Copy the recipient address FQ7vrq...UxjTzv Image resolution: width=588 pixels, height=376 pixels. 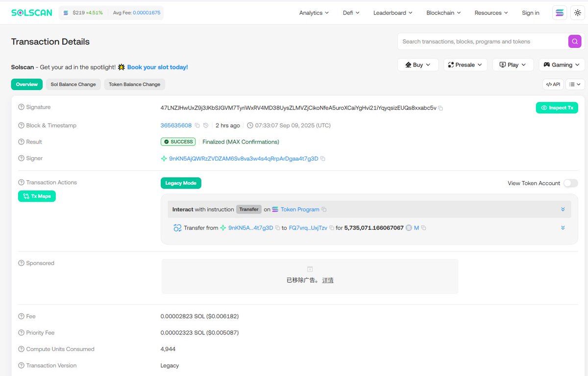click(332, 228)
